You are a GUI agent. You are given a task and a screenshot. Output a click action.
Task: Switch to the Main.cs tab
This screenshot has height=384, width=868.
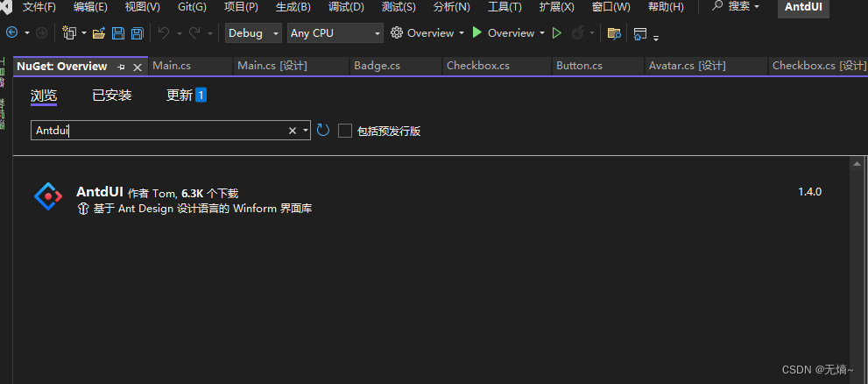(x=190, y=66)
